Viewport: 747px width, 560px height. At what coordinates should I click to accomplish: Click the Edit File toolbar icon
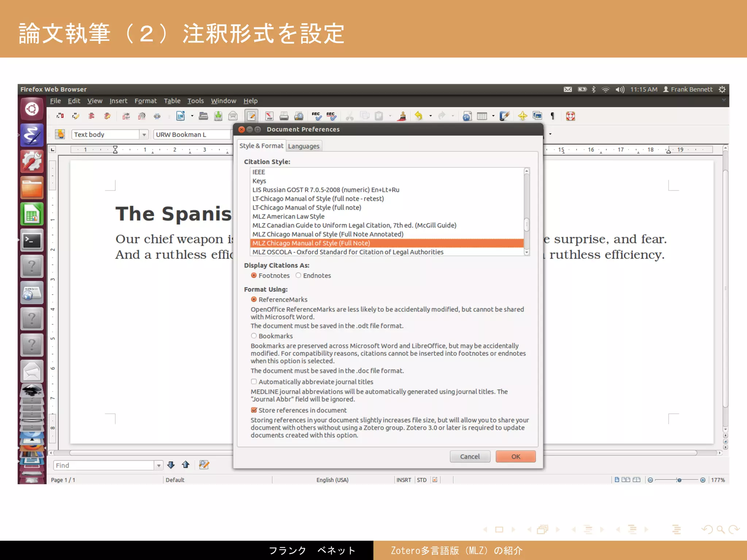[x=251, y=116]
